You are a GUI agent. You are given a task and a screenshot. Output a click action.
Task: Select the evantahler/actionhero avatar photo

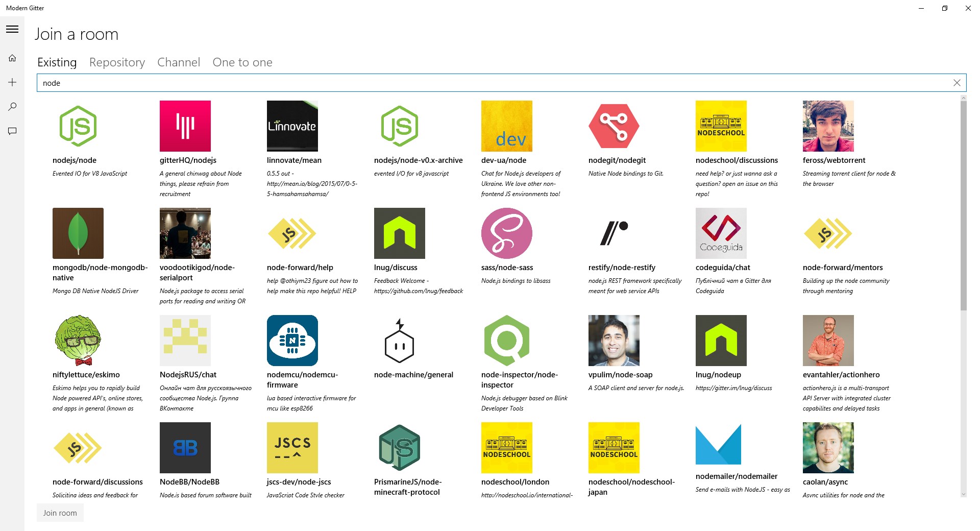point(828,341)
